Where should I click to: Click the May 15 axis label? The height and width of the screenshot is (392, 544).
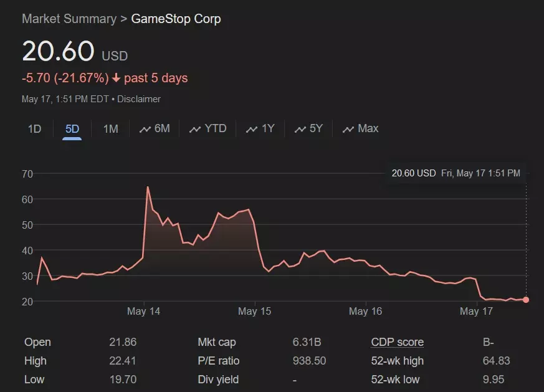(x=254, y=311)
